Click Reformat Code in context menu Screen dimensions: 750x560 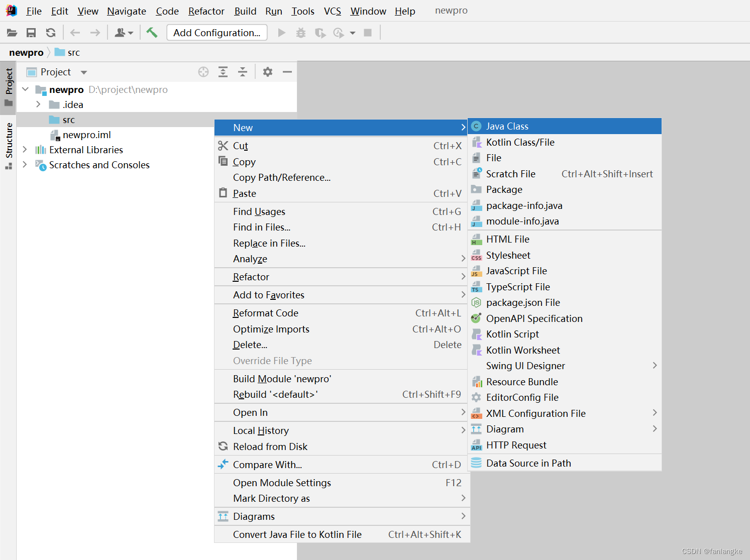[341, 313]
